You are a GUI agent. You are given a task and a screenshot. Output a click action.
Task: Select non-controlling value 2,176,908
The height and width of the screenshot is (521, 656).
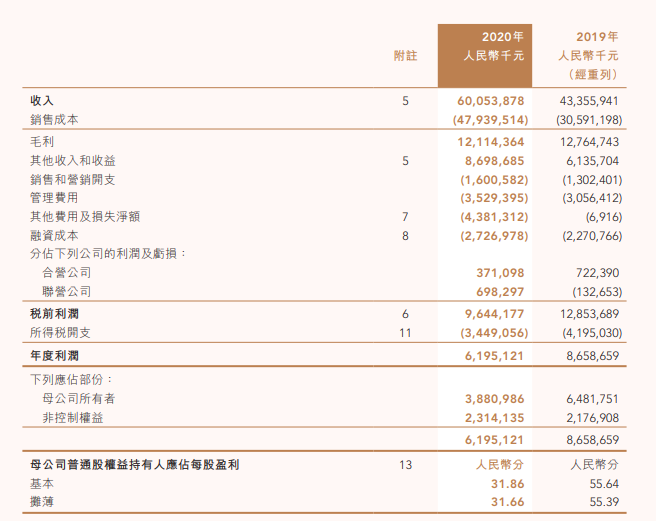593,418
